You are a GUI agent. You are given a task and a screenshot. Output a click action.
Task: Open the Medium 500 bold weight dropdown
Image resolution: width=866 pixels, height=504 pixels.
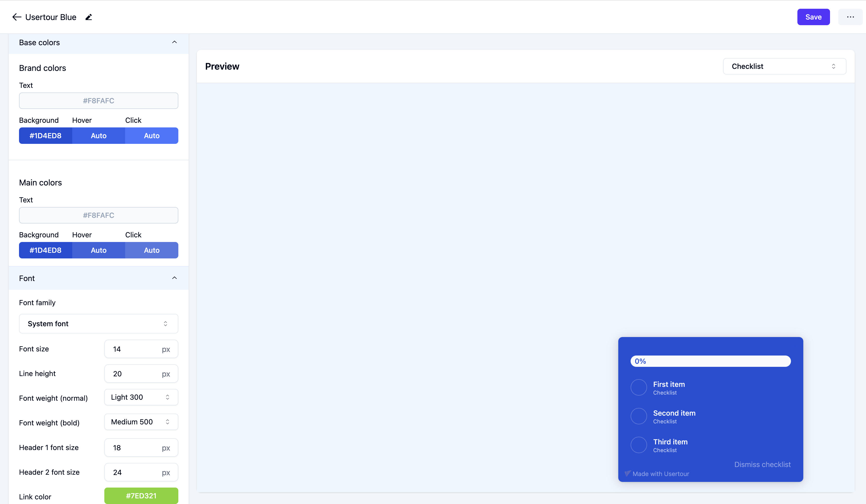click(x=141, y=422)
